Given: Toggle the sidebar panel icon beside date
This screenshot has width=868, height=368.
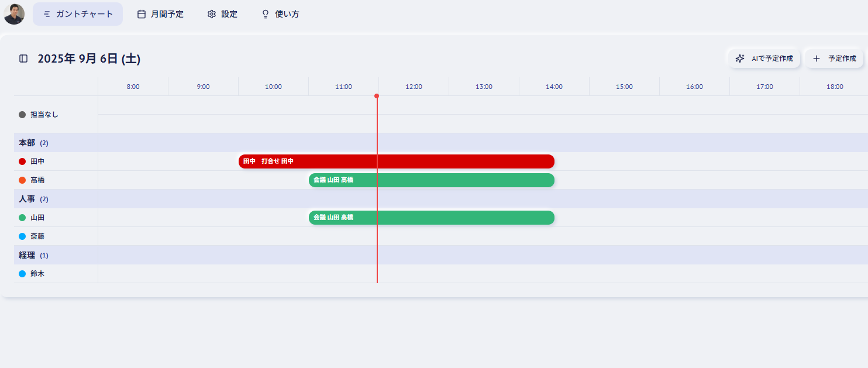Looking at the screenshot, I should (x=23, y=59).
